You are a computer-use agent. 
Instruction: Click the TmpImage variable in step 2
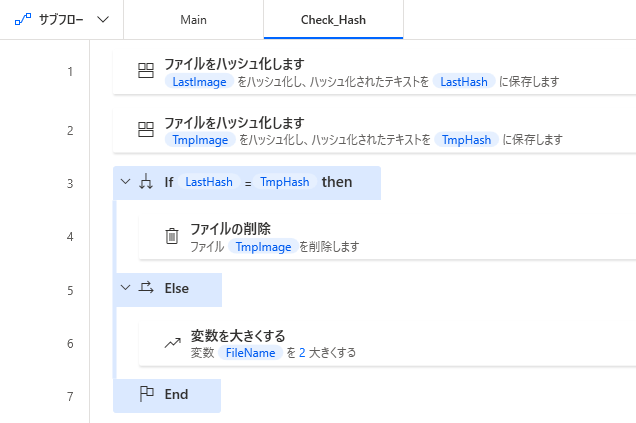[202, 139]
